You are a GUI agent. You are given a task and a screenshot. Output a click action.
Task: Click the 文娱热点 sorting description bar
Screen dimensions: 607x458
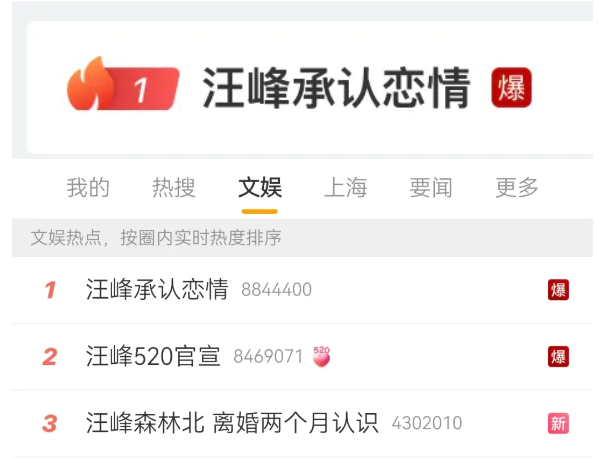tap(302, 237)
